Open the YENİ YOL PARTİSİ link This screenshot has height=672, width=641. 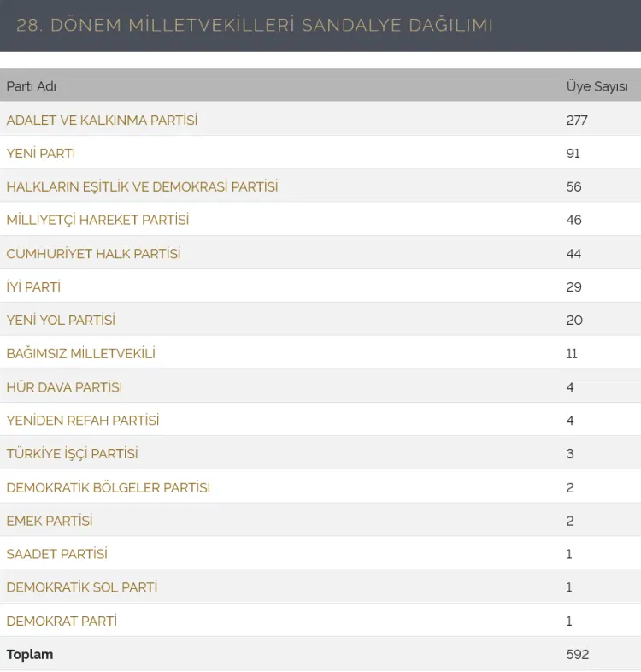pyautogui.click(x=61, y=320)
